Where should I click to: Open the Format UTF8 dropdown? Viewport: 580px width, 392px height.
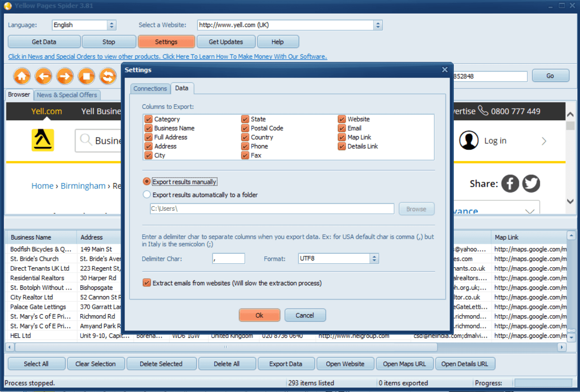point(374,259)
